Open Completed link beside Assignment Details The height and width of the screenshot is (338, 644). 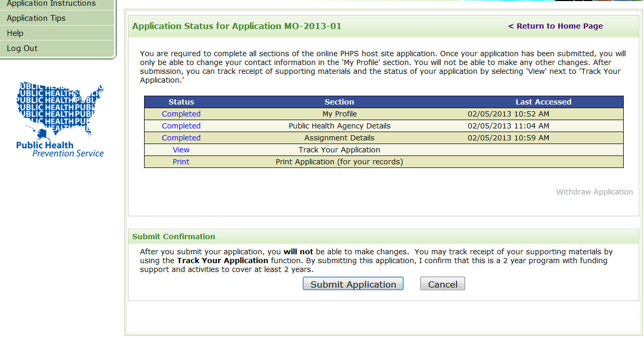point(181,138)
